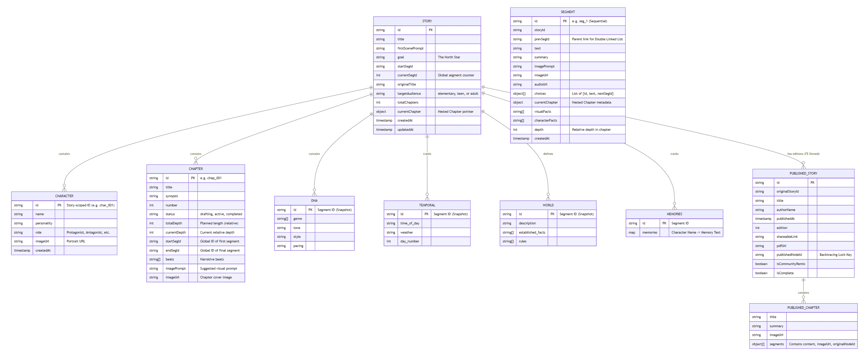Select the DNA entity header
The width and height of the screenshot is (868, 359).
(314, 200)
